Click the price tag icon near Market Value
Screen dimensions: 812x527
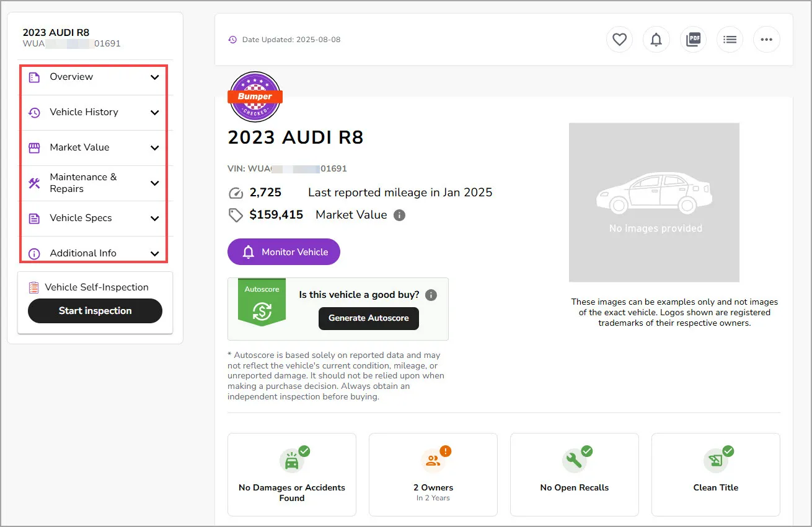(236, 214)
